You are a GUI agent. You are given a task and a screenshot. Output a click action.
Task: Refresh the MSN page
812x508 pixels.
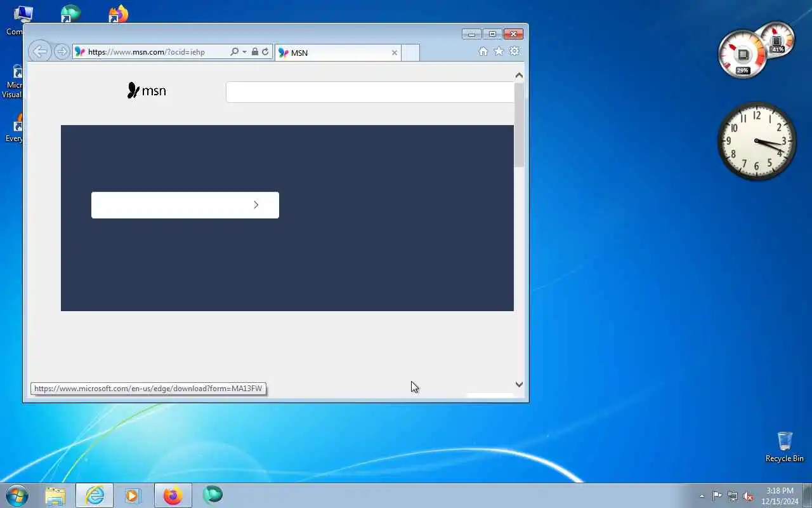click(x=265, y=52)
